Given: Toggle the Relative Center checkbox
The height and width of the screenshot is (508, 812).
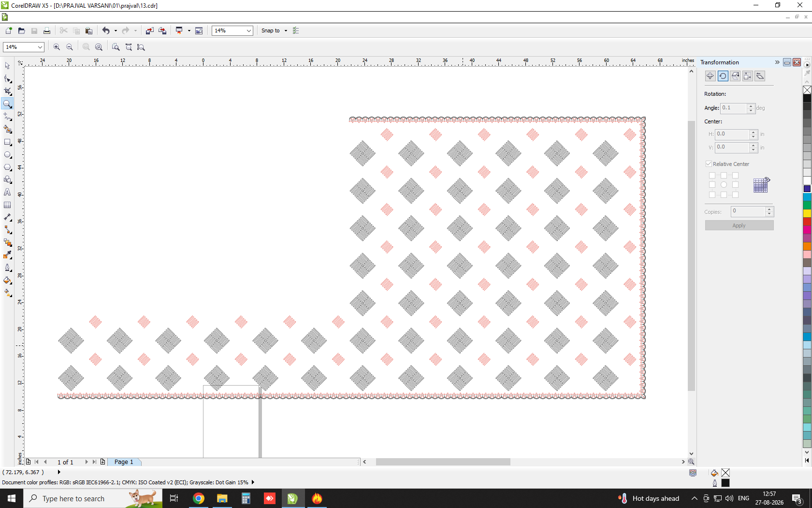Looking at the screenshot, I should point(709,164).
